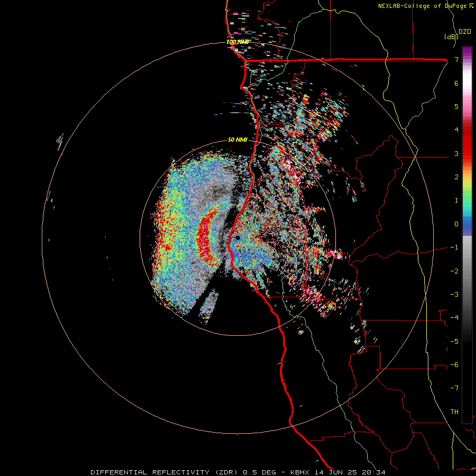Click the black radar site dot at center
The width and height of the screenshot is (476, 476).
(x=237, y=237)
